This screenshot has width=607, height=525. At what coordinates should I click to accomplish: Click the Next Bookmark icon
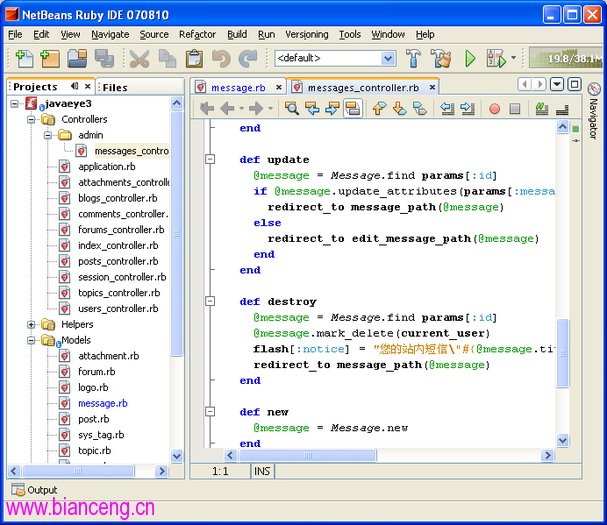pos(400,109)
